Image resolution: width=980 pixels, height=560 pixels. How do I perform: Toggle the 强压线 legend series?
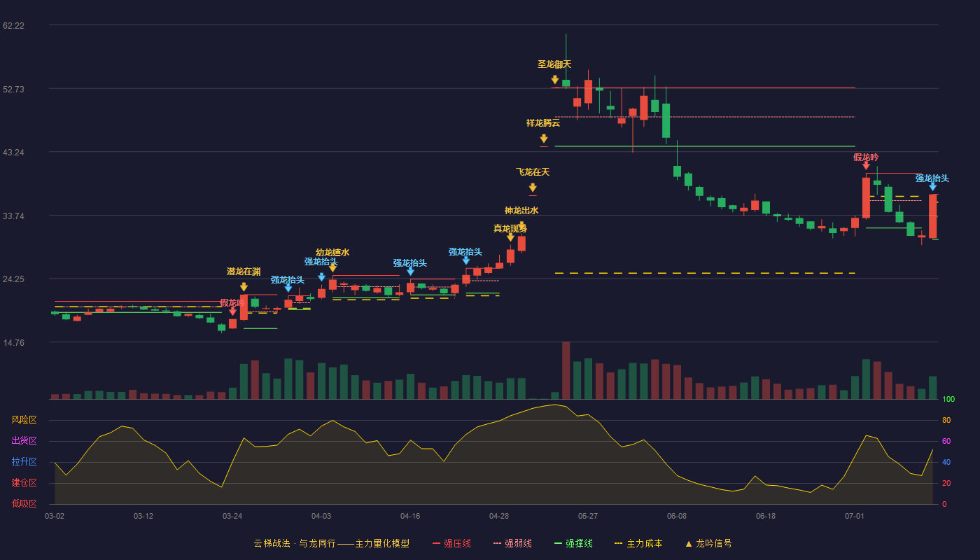click(x=451, y=543)
